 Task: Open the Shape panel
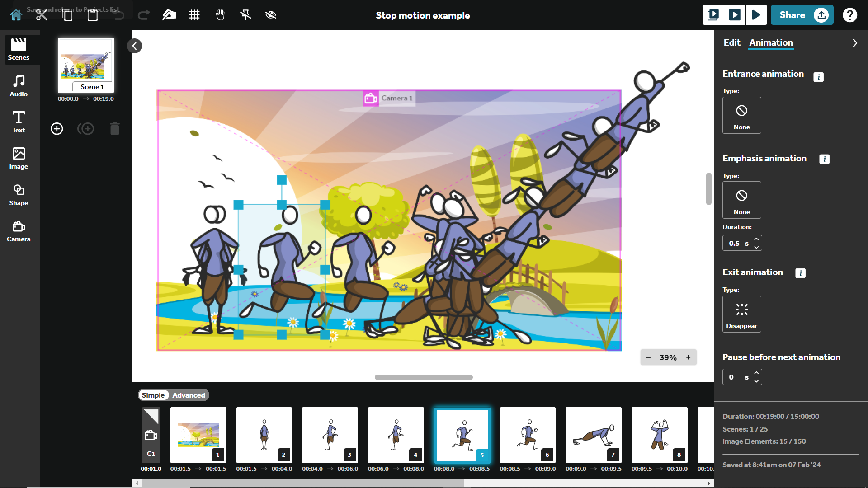19,194
